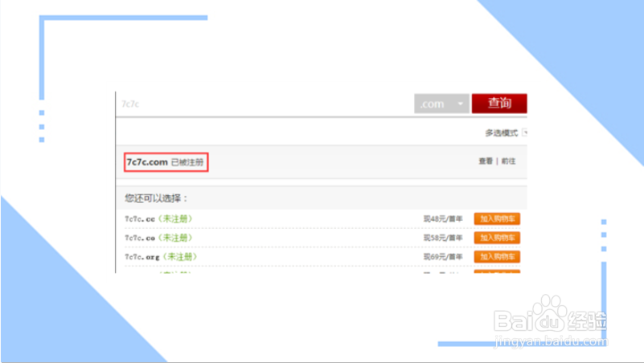Click the 现69元/首年 price text
644x363 pixels.
coord(443,256)
